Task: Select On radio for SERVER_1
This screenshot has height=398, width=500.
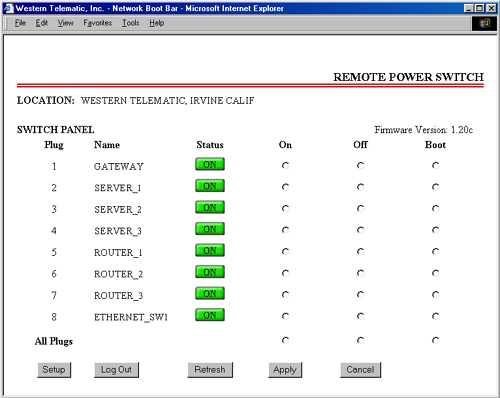Action: (285, 187)
